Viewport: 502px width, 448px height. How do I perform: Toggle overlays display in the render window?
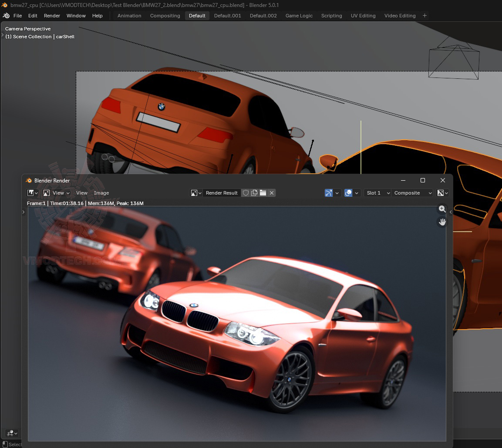tap(348, 193)
